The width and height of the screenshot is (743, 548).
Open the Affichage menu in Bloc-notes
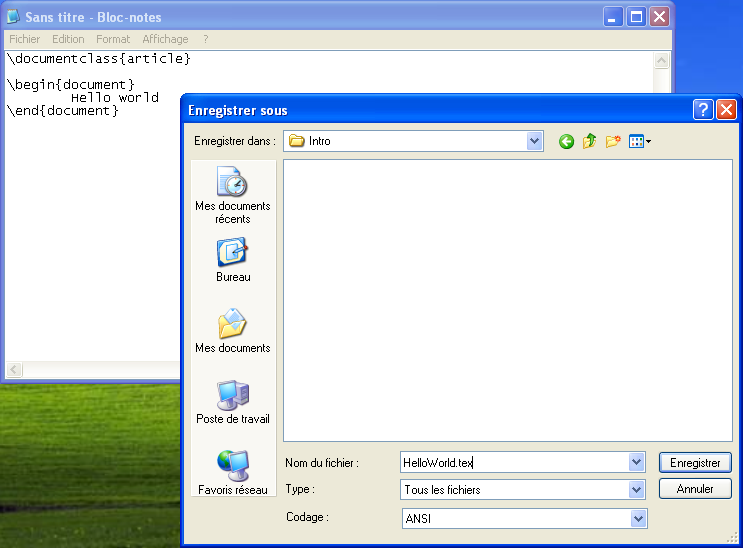165,39
